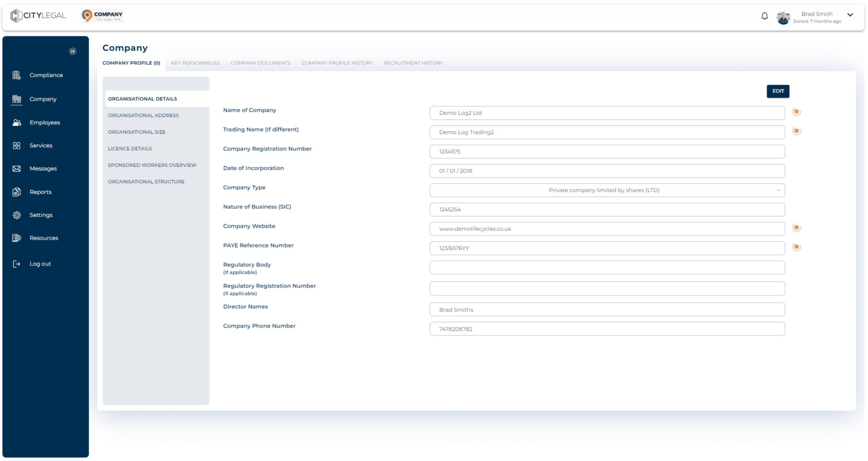Open the Compliance menu item
The height and width of the screenshot is (461, 868).
46,75
